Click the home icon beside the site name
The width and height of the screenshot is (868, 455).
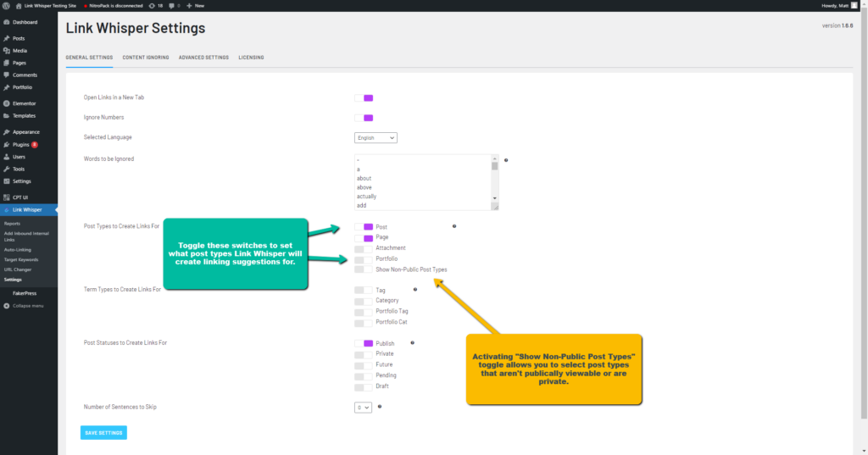19,6
